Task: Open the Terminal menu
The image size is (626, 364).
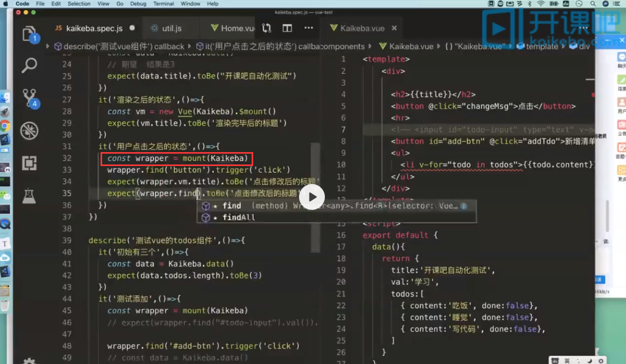Action: [163, 4]
